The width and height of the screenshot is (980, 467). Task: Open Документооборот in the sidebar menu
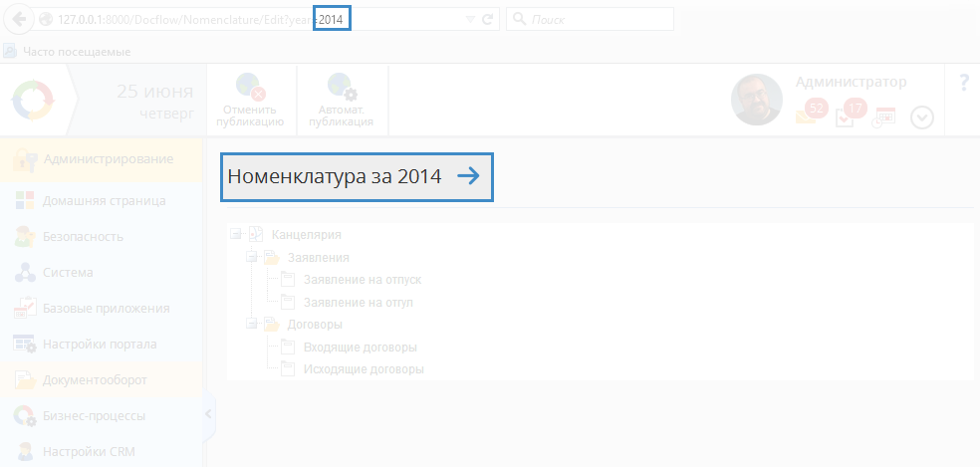(95, 379)
